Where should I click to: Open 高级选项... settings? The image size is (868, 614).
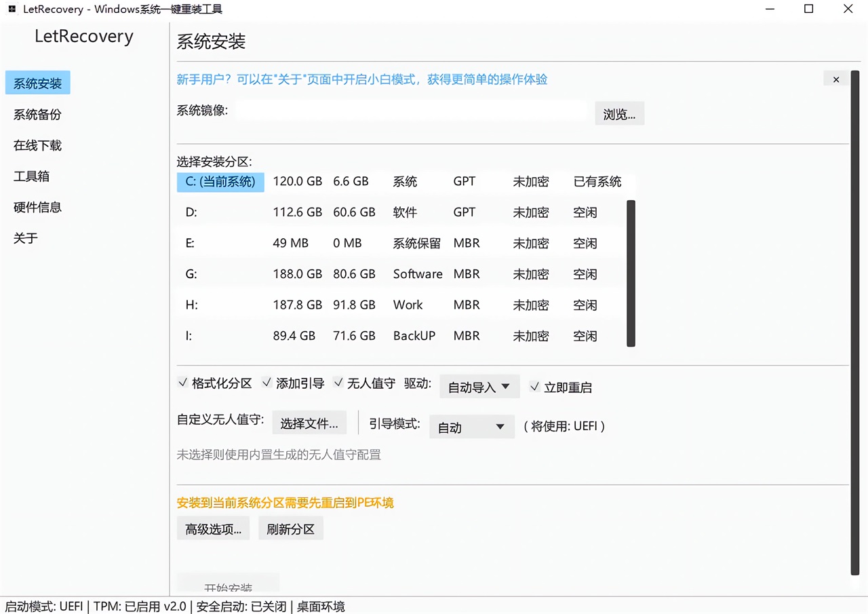(x=214, y=529)
